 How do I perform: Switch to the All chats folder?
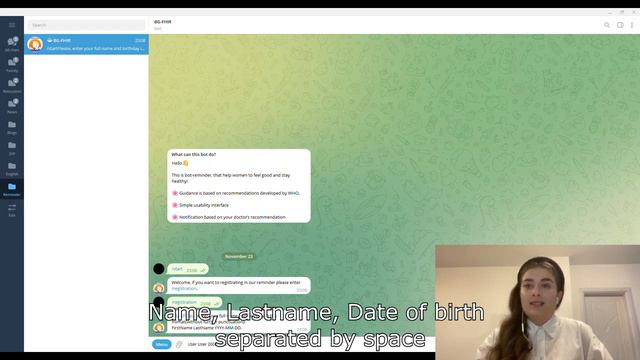12,44
